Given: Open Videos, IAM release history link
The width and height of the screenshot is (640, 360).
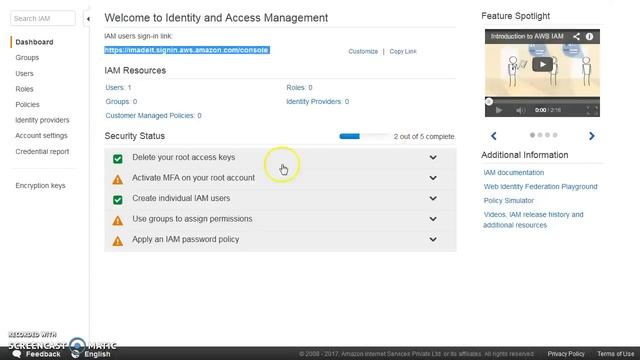Looking at the screenshot, I should (533, 220).
